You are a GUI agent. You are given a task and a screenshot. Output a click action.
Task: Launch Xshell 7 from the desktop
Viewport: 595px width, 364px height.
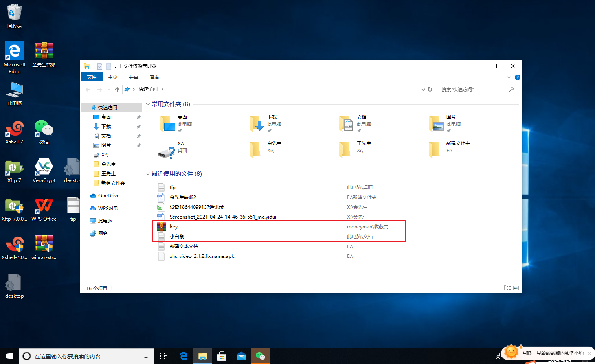[15, 132]
